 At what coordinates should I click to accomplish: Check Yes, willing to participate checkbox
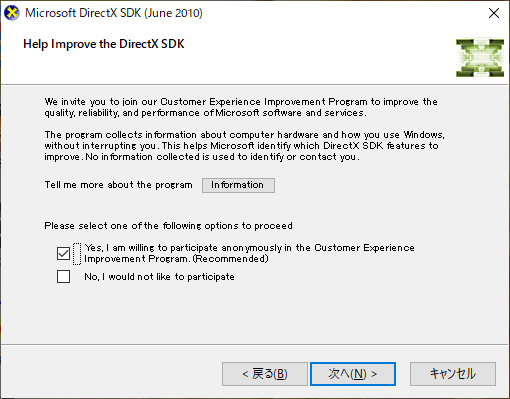coord(63,253)
